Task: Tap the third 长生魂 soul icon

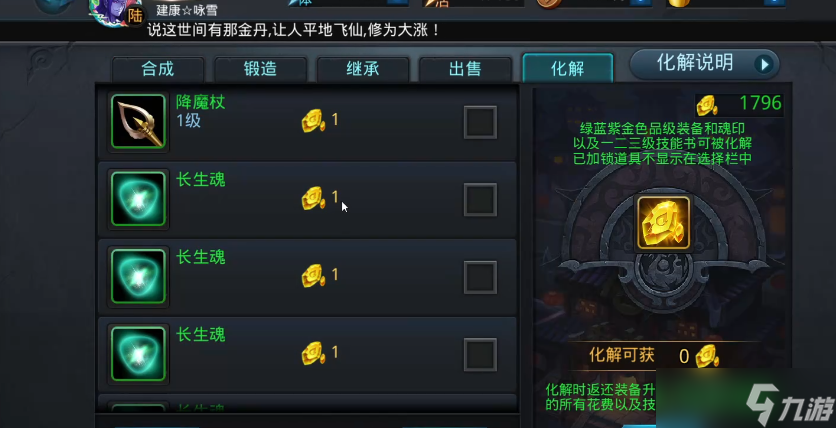Action: pos(139,354)
